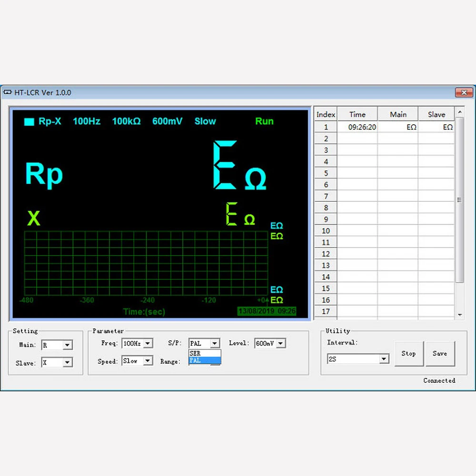This screenshot has height=476, width=476.
Task: Click the Main EΩ cell in row 1
Action: pyautogui.click(x=398, y=127)
